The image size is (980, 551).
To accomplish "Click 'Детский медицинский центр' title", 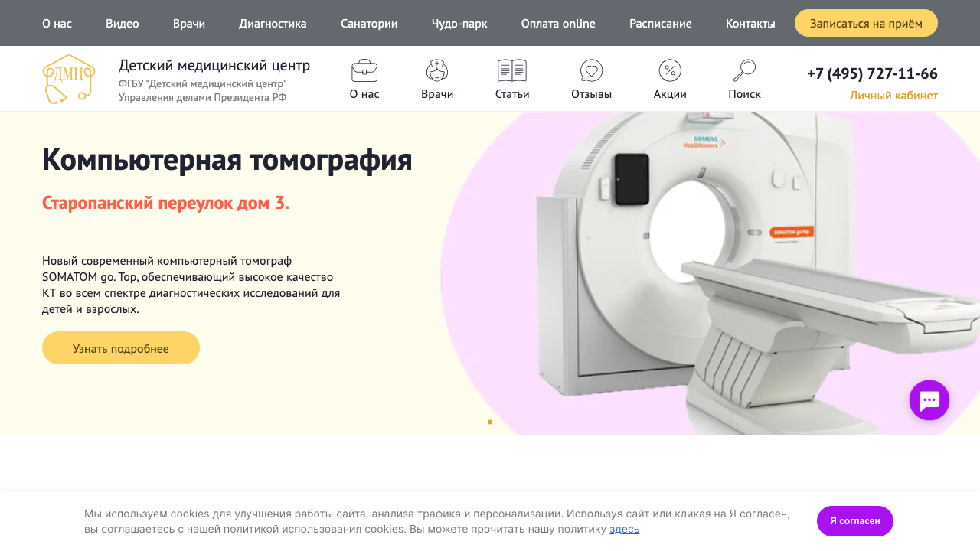I will coord(214,65).
